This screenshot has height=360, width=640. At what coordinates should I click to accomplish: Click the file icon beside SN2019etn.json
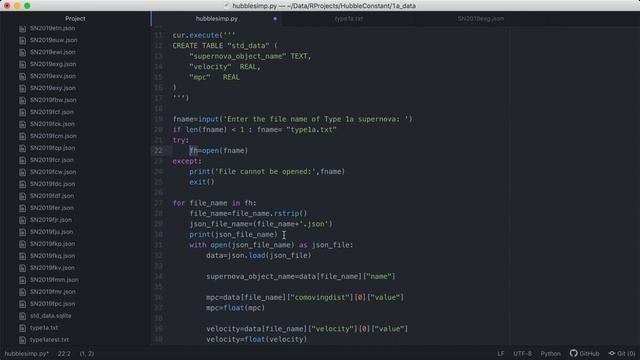22,29
